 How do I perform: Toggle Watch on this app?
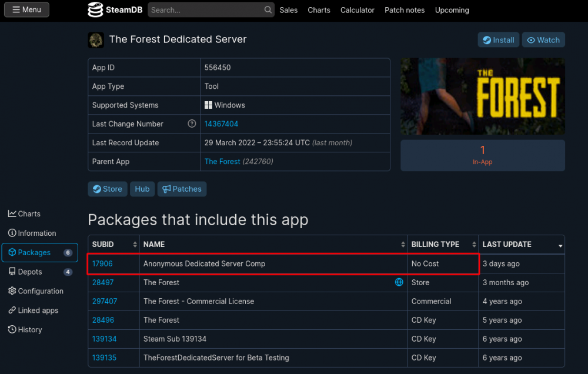tap(543, 40)
